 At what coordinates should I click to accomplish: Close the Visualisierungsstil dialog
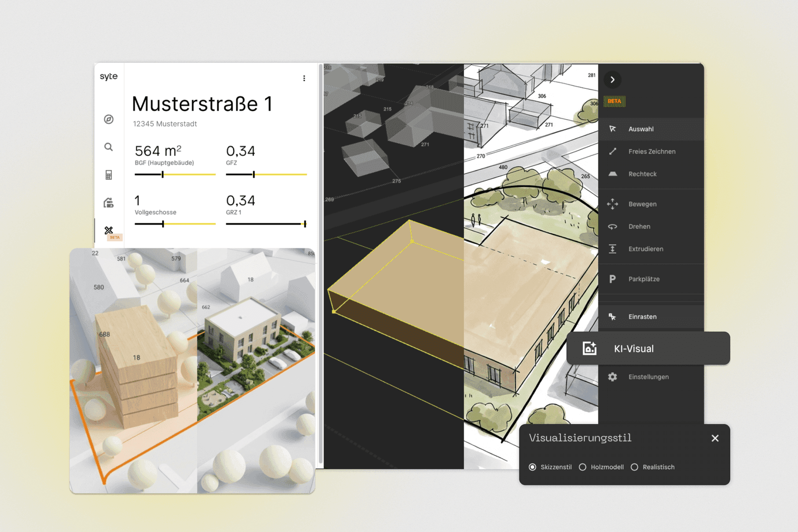click(x=715, y=438)
